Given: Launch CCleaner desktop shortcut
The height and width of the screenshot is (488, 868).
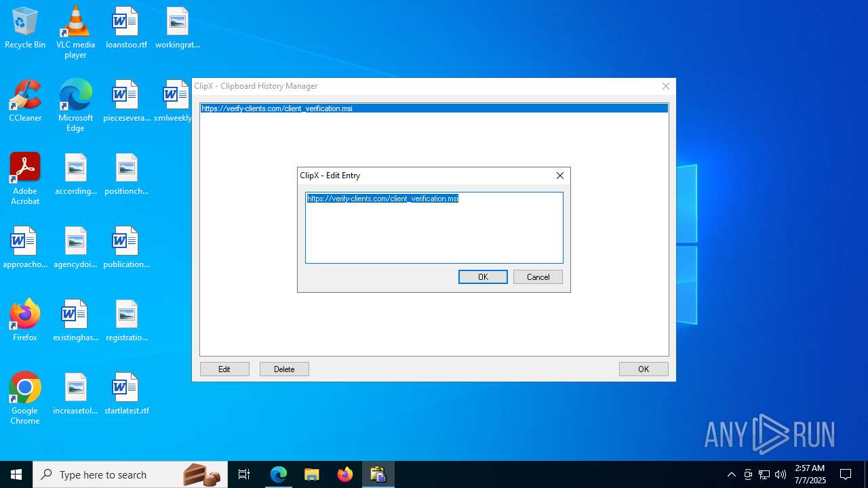Looking at the screenshot, I should coord(25,102).
